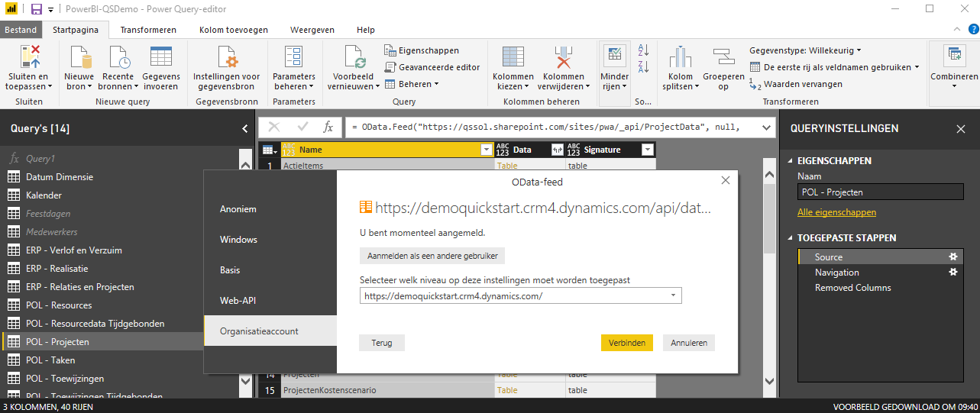Edit the Naam field POL - Projecten
This screenshot has height=413, width=980.
pos(881,192)
